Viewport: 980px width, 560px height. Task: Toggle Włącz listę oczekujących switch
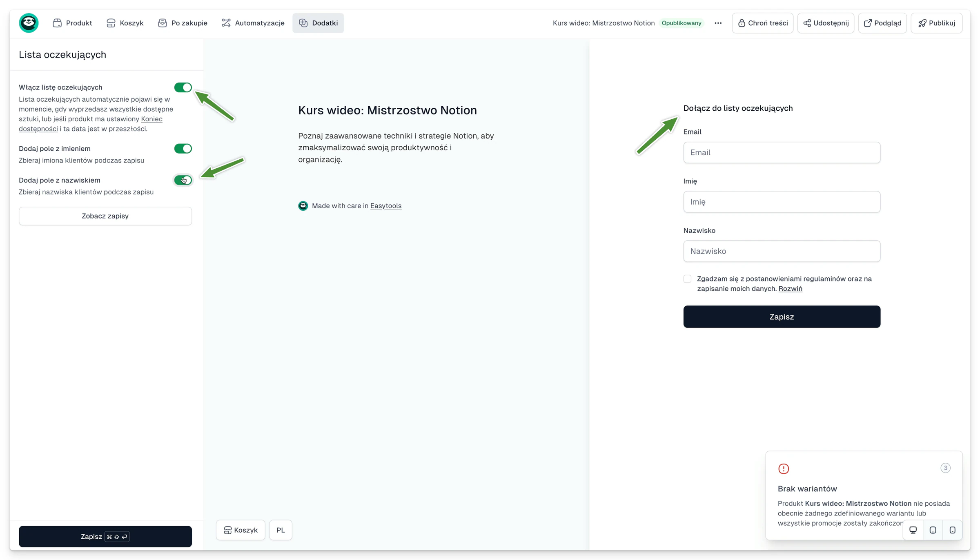click(x=183, y=87)
